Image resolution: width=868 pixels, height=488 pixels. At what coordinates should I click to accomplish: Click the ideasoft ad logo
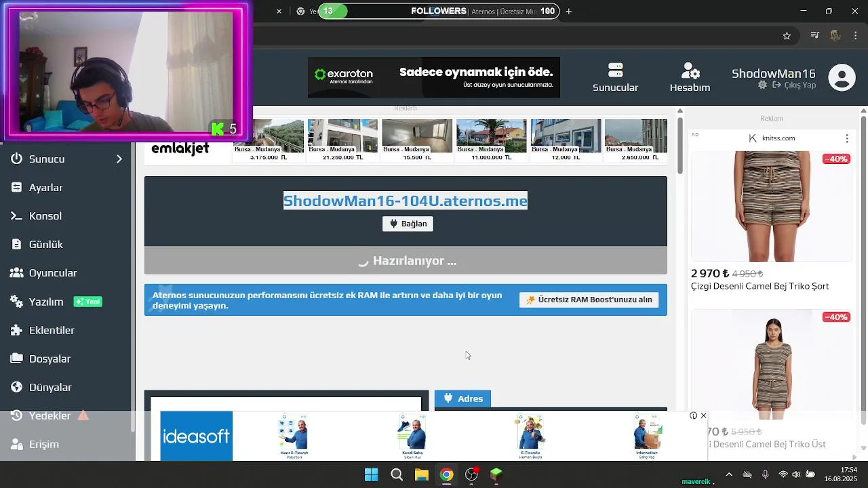(x=196, y=436)
